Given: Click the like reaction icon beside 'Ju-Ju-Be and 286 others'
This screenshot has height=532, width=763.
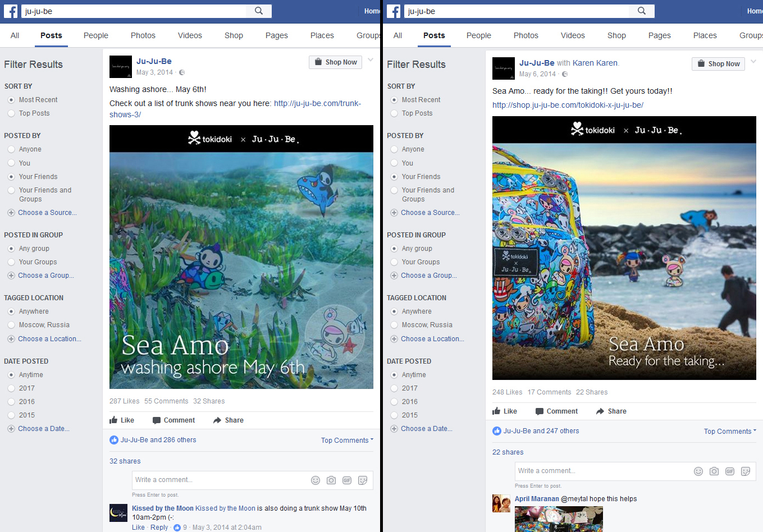Looking at the screenshot, I should click(114, 440).
